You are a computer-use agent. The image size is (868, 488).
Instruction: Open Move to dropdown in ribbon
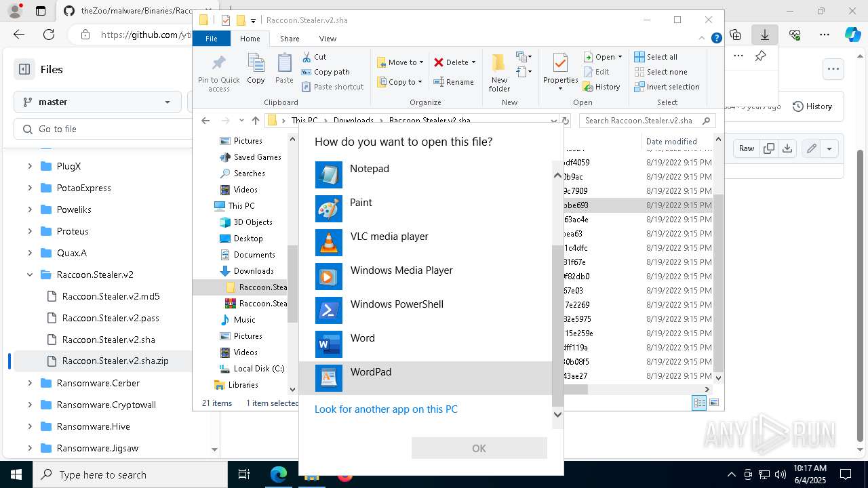point(400,62)
